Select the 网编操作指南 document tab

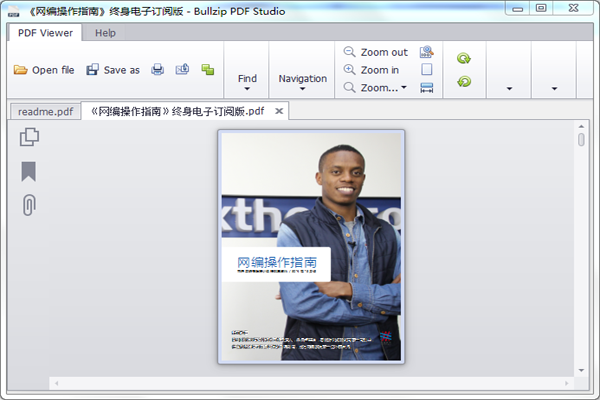177,111
